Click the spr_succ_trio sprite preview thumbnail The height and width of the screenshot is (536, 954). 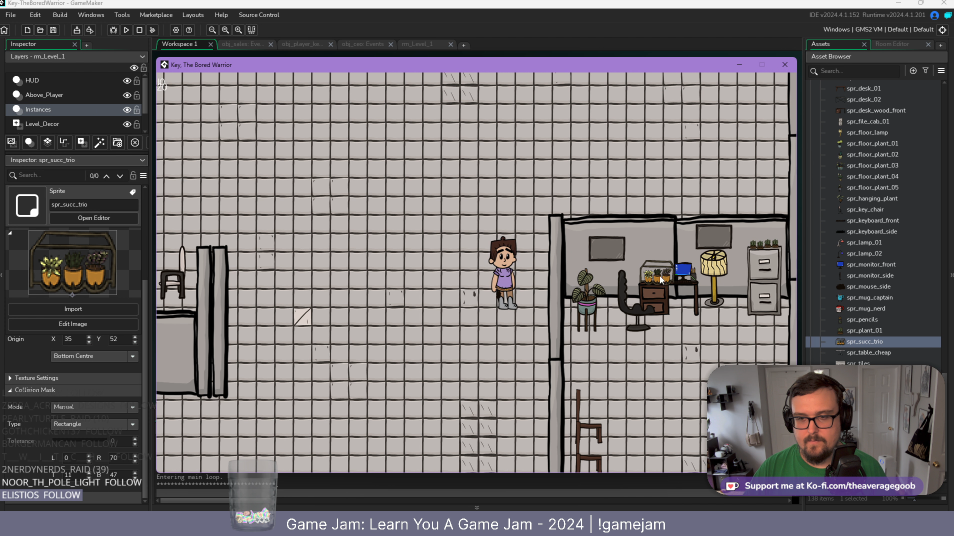point(72,263)
